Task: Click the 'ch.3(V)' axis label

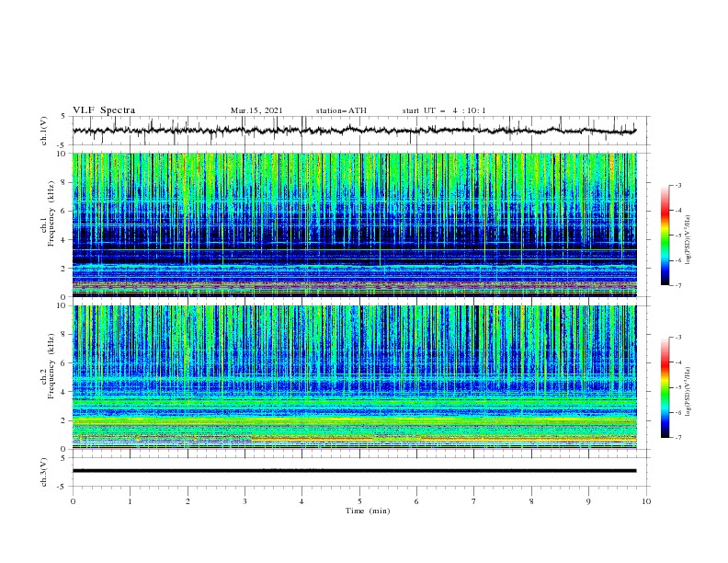Action: tap(44, 472)
